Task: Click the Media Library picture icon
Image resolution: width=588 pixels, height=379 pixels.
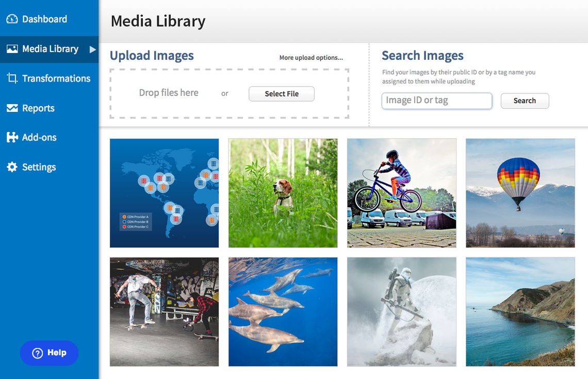Action: pos(12,49)
